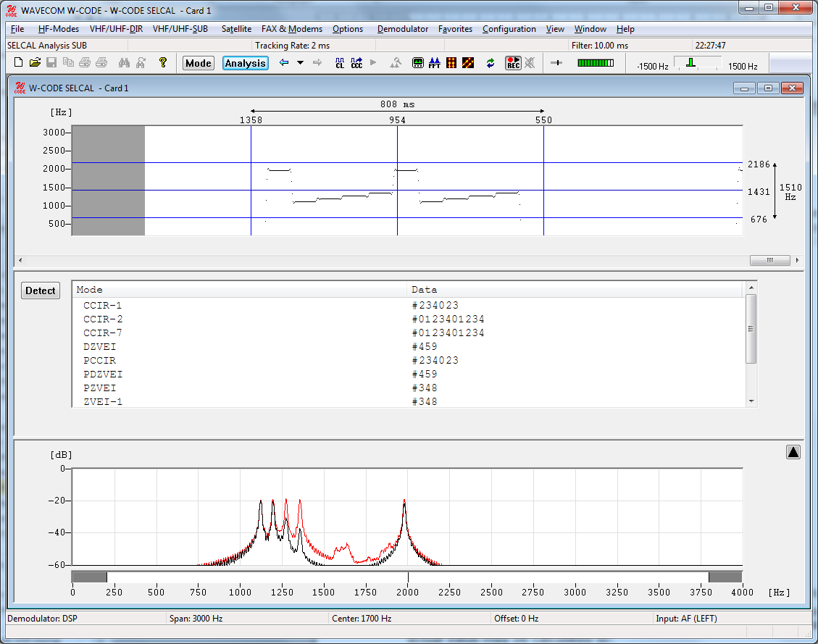Open the VHF/UHF-SUB menu
The image size is (818, 644).
coord(180,29)
